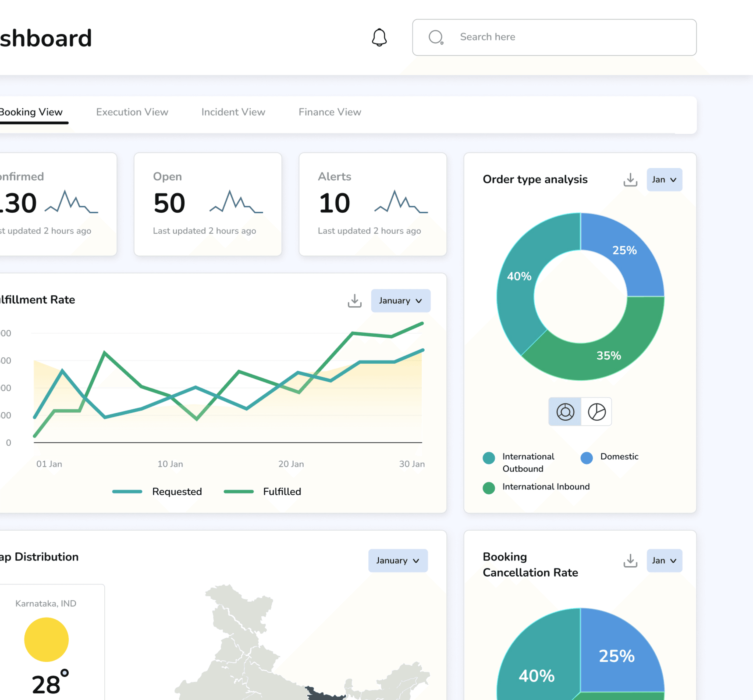
Task: Open Fulfillment Rate January dropdown
Action: coord(400,301)
